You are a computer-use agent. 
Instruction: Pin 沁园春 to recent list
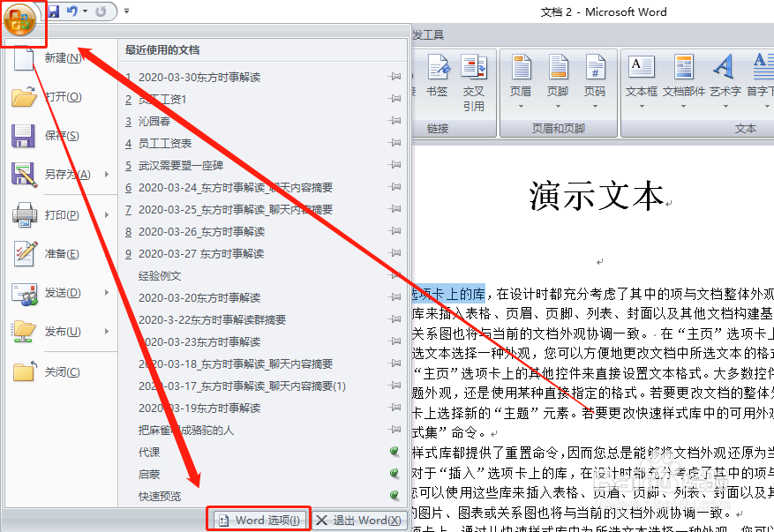394,120
